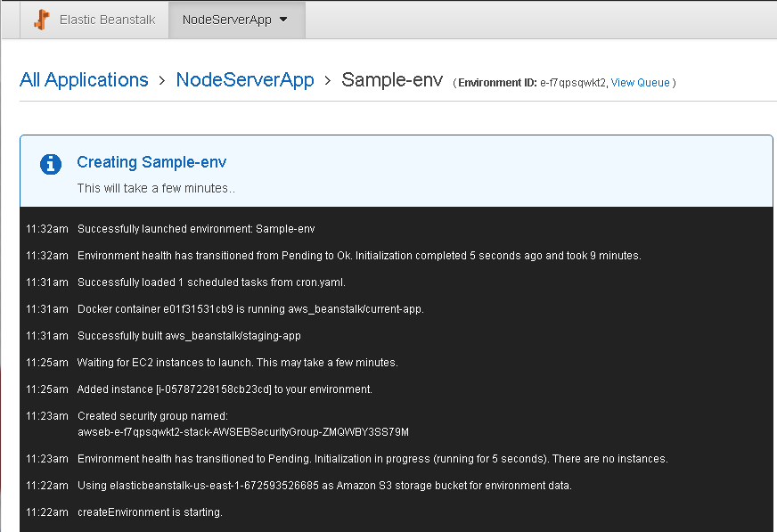Click 'This will take a few minutes' text
Image resolution: width=777 pixels, height=532 pixels.
point(156,188)
